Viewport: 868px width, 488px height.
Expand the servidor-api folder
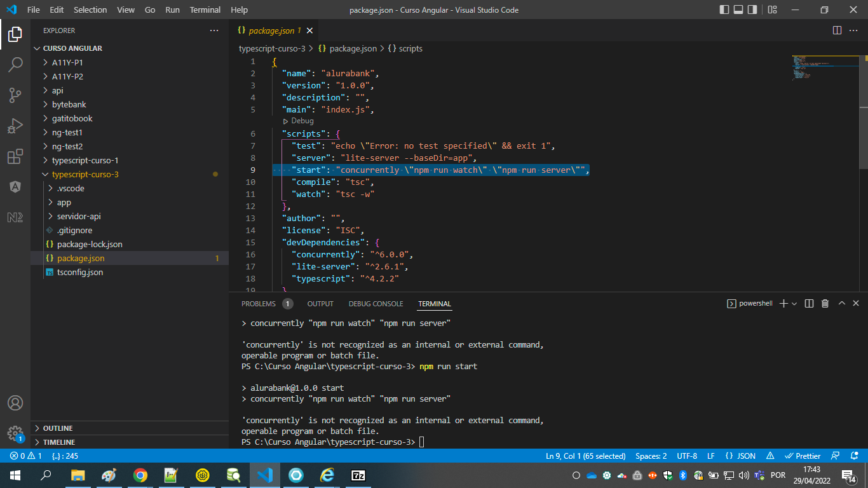point(130,216)
